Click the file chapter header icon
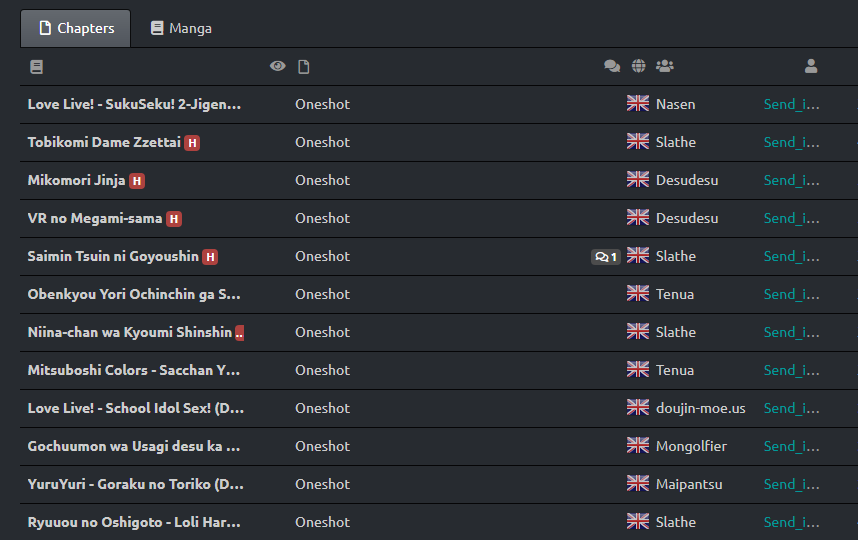 click(x=304, y=67)
